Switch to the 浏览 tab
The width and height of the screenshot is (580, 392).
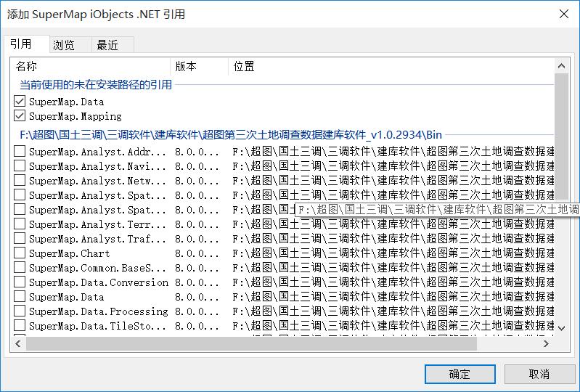[x=70, y=45]
